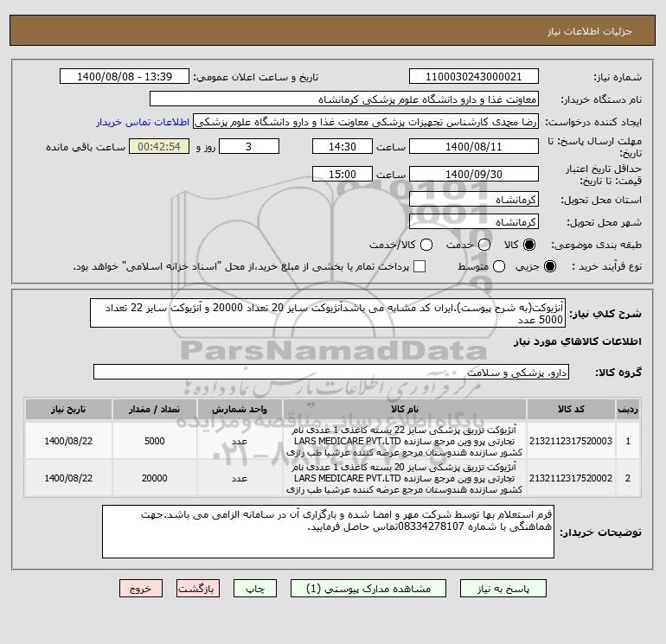This screenshot has height=644, width=666.
Task: Click the بازگشت back button
Action: (198, 589)
